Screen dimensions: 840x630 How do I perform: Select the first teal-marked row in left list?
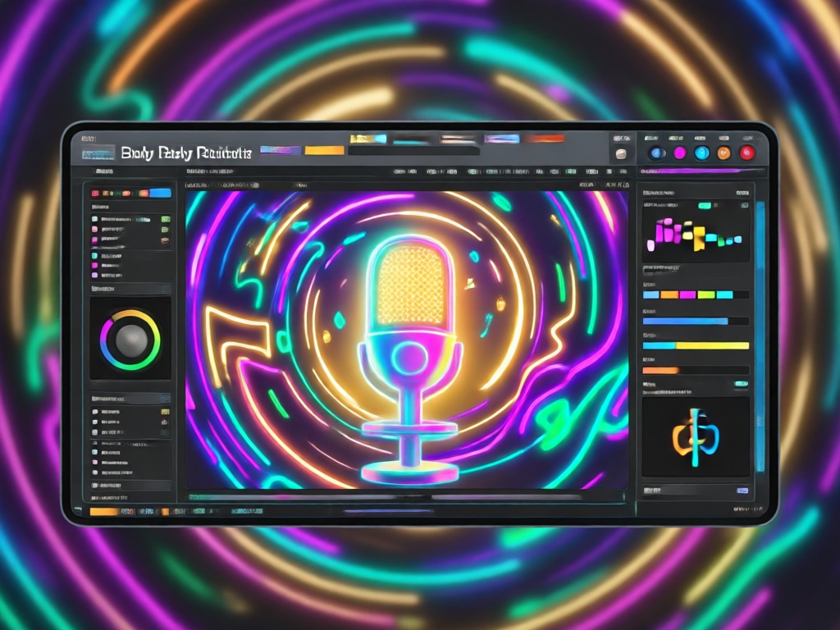coord(130,219)
